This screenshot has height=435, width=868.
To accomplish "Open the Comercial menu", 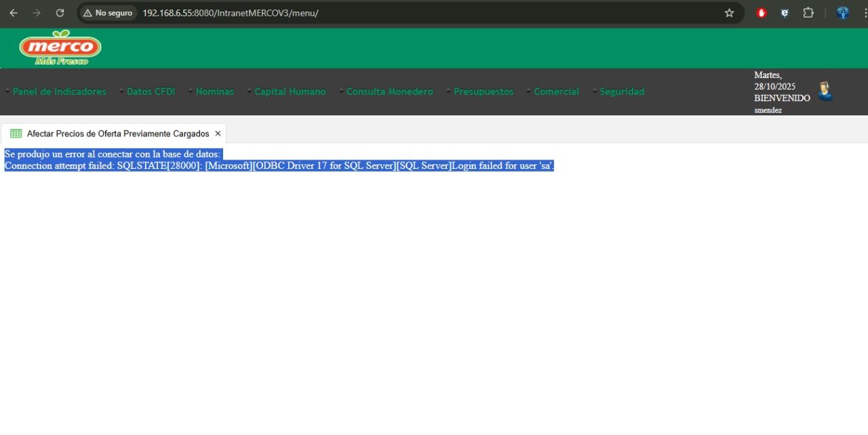I will coord(557,92).
